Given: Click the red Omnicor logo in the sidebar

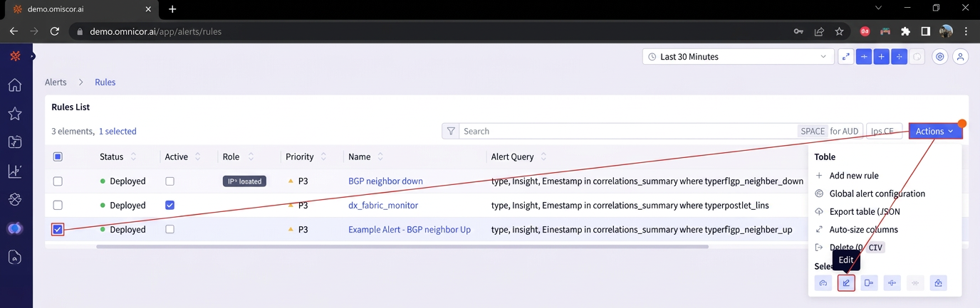Looking at the screenshot, I should [15, 56].
